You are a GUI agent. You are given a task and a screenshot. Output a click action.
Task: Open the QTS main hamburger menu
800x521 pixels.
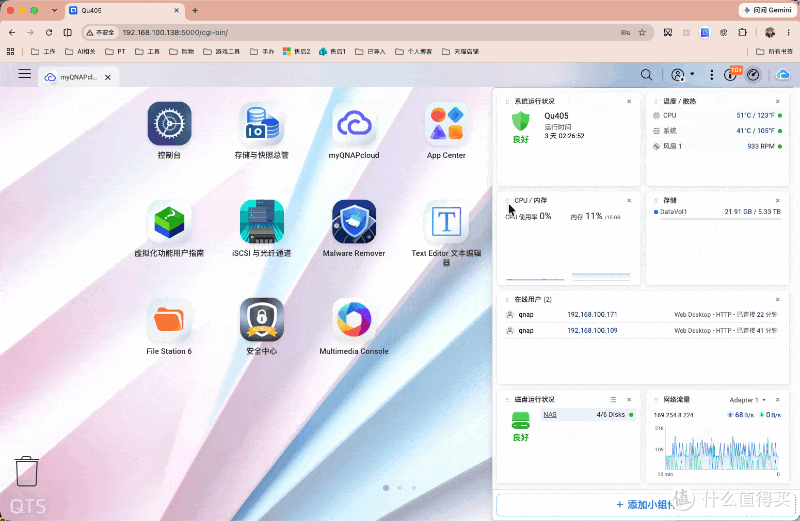[x=24, y=74]
